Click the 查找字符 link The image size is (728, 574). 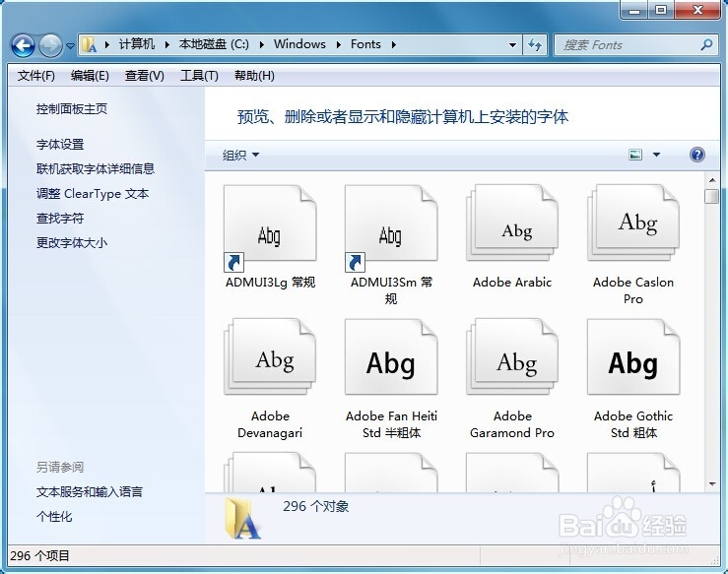coord(60,219)
